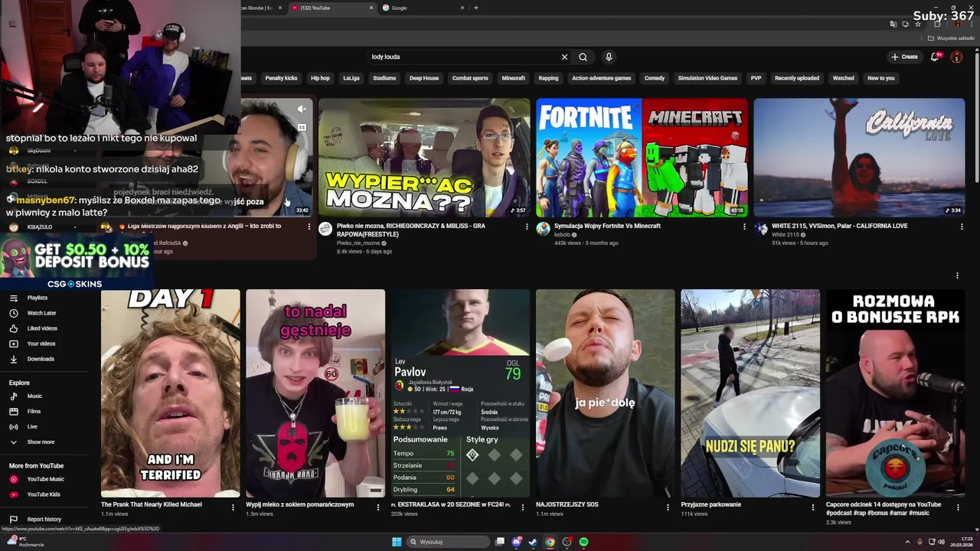Select the Watched filter chip
Screen dimensions: 980x551
pos(844,78)
